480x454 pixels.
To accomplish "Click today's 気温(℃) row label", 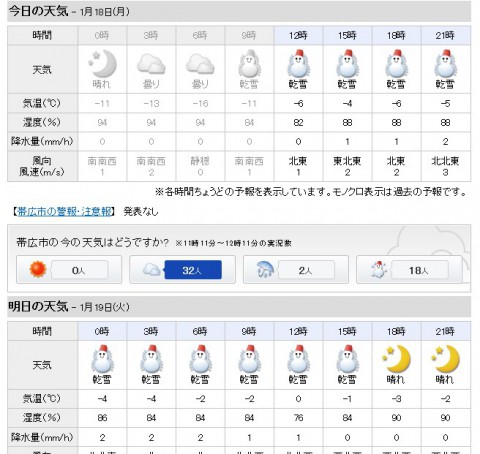I will pyautogui.click(x=42, y=103).
